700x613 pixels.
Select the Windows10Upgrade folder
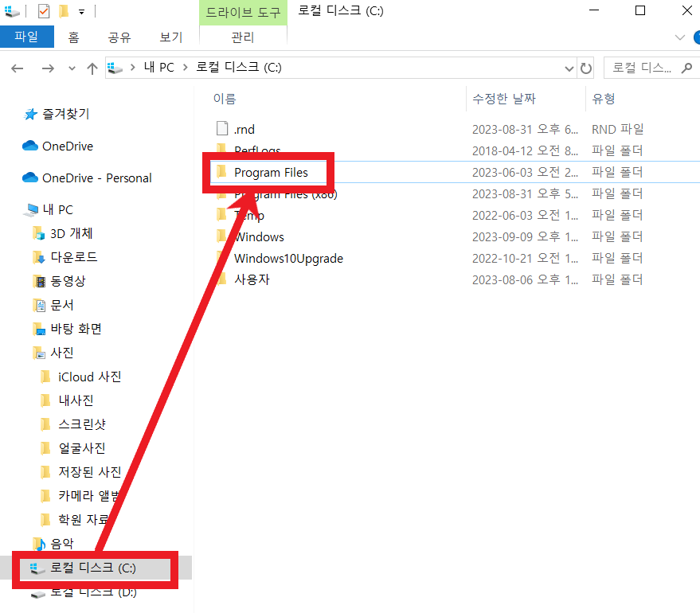click(289, 258)
